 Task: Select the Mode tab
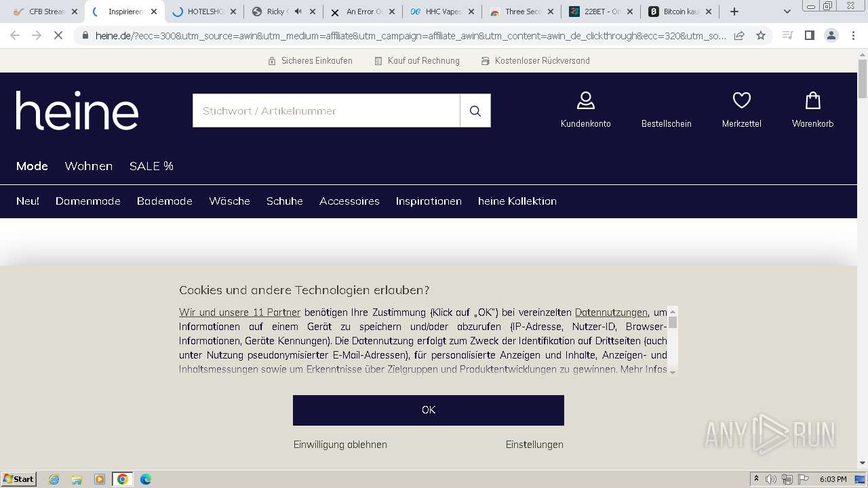(32, 166)
